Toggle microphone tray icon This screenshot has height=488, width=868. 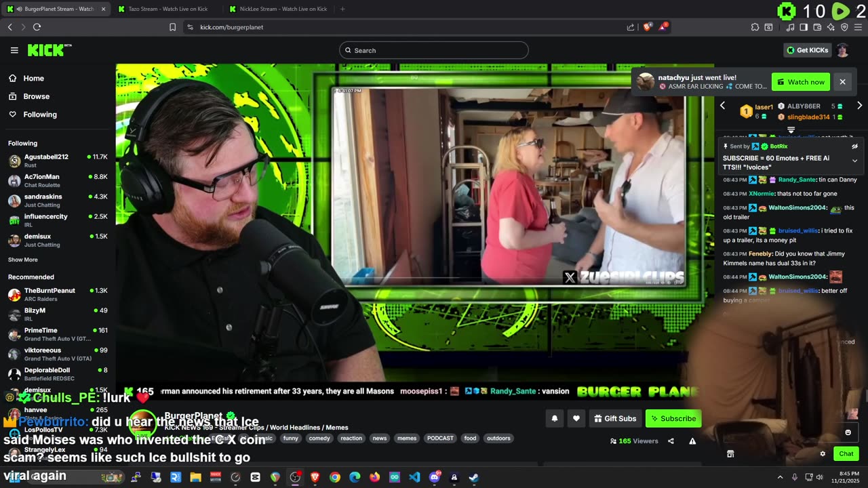click(794, 477)
